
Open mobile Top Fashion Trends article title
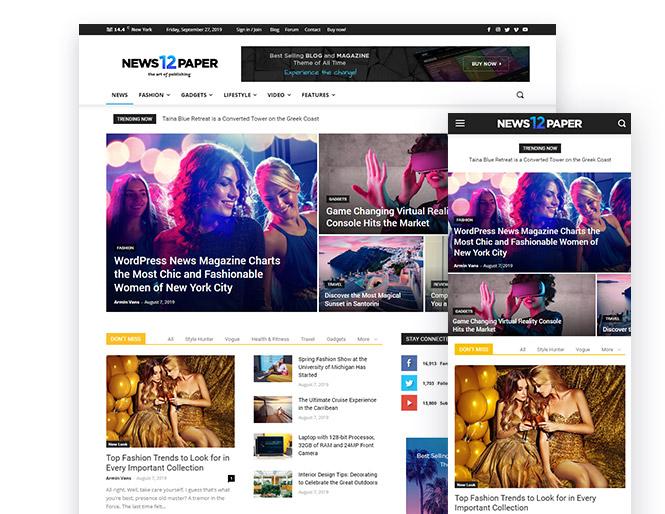click(x=525, y=503)
